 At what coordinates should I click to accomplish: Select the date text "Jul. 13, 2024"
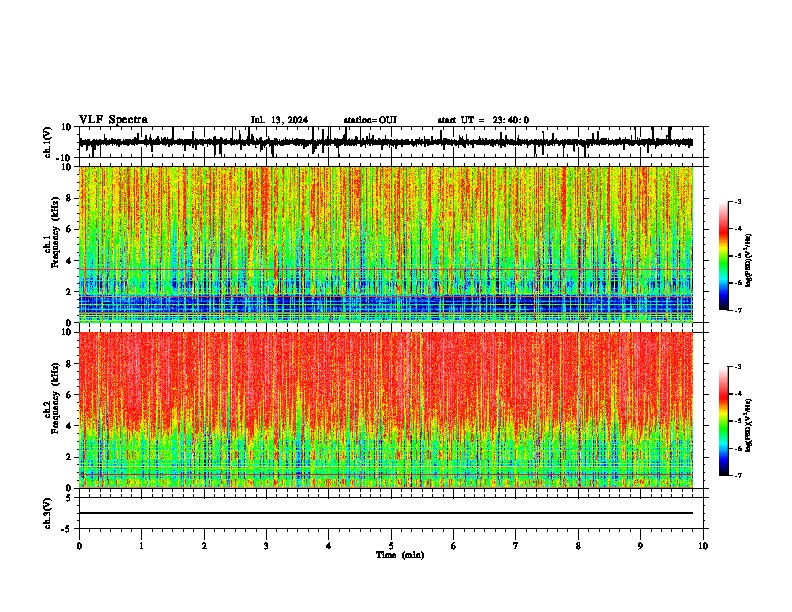pos(279,120)
